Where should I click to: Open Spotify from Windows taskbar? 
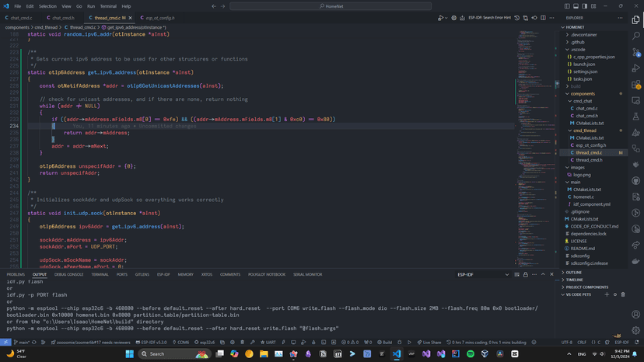[471, 354]
